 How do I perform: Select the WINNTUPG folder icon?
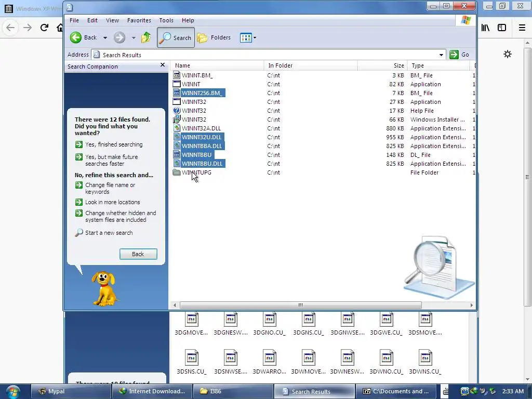click(177, 172)
